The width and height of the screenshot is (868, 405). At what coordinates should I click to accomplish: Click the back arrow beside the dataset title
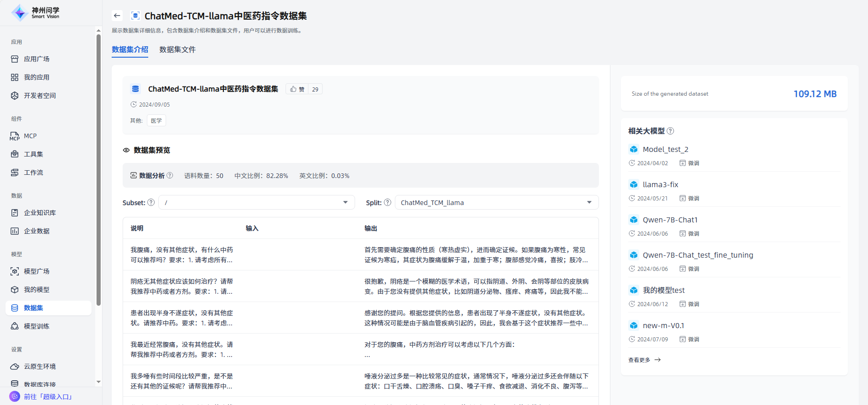click(117, 16)
